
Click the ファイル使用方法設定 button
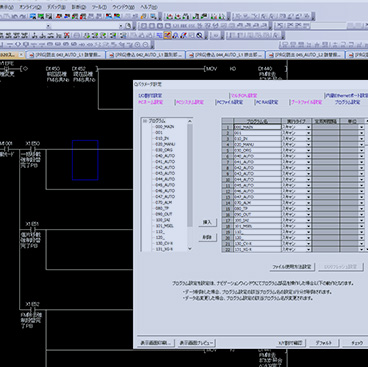(292, 267)
